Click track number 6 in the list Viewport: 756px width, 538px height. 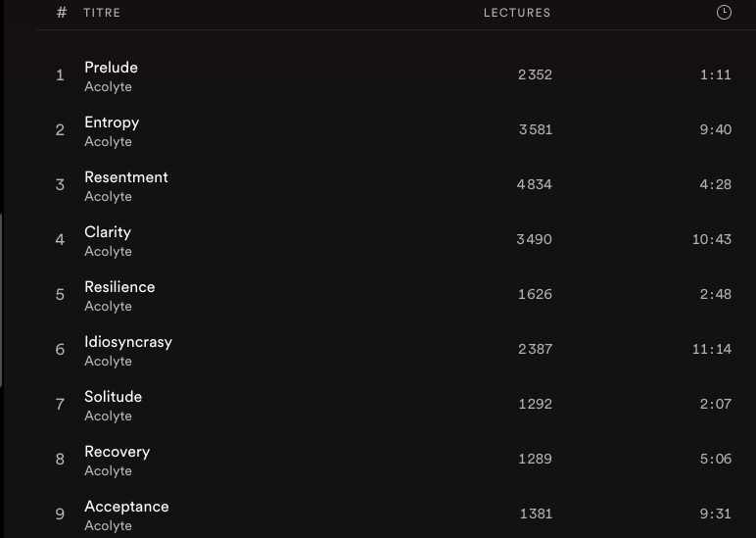60,350
